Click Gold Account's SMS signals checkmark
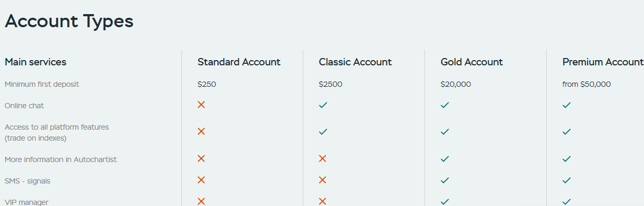644x206 pixels. pyautogui.click(x=445, y=180)
